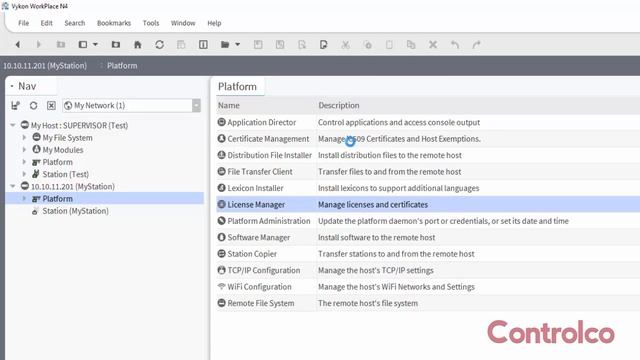Click the Lexicon Installer icon
Screen dimensions: 640x360
(222, 188)
